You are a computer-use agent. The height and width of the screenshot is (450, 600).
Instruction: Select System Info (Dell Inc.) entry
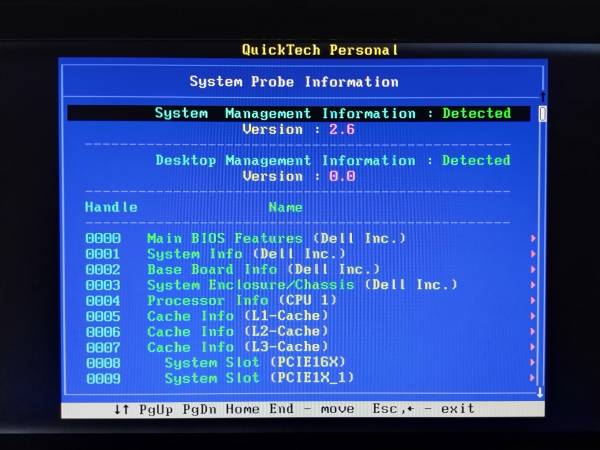tap(246, 254)
